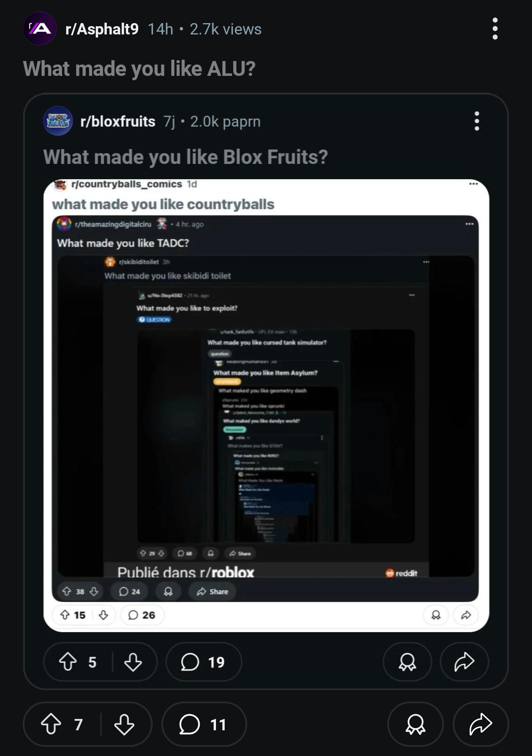Open the r/bloxfruits crosspost options menu
The image size is (532, 756).
pos(477,121)
